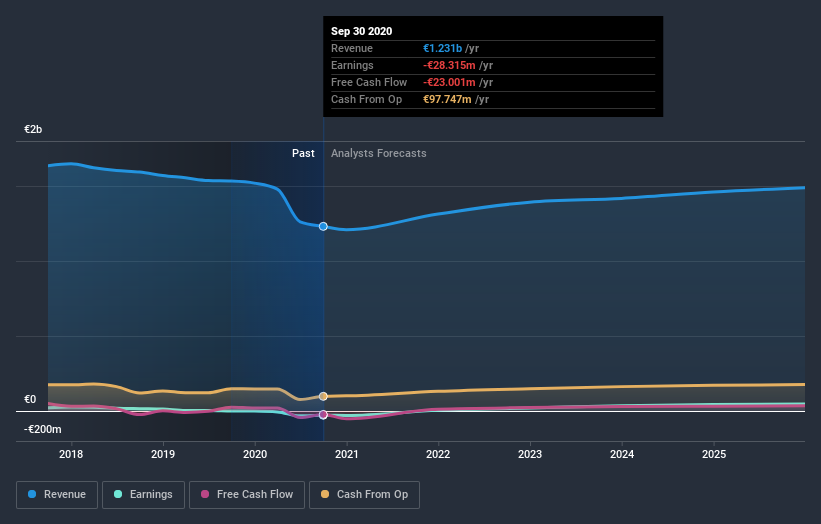The image size is (821, 524).
Task: Toggle the Free Cash Flow legend series
Action: 247,495
